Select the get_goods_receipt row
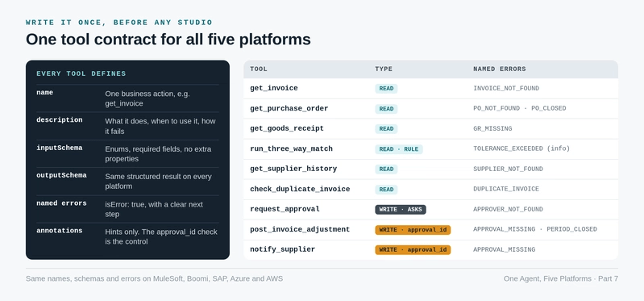 tap(430, 128)
